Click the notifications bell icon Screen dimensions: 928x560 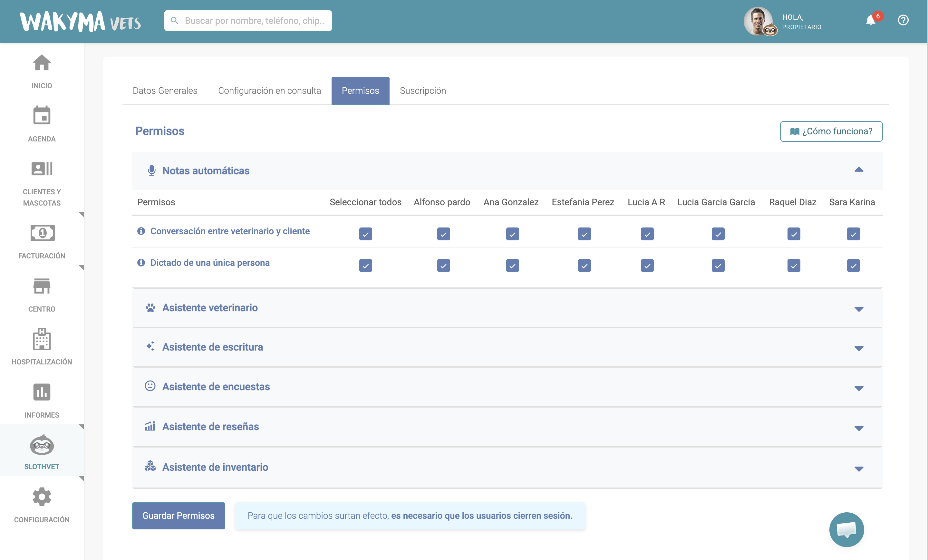tap(870, 20)
